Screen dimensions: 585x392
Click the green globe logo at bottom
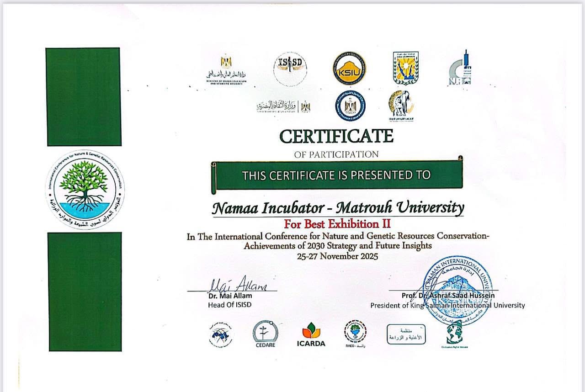tap(454, 334)
